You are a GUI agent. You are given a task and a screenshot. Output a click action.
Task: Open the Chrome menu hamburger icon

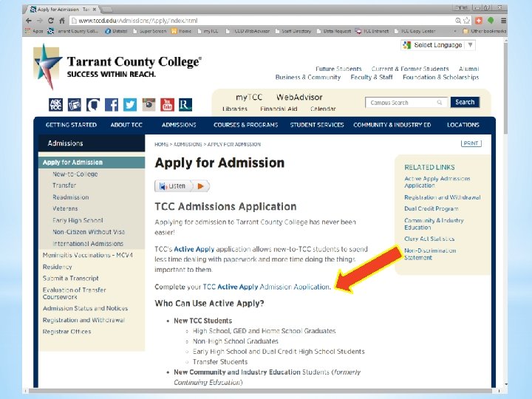503,21
